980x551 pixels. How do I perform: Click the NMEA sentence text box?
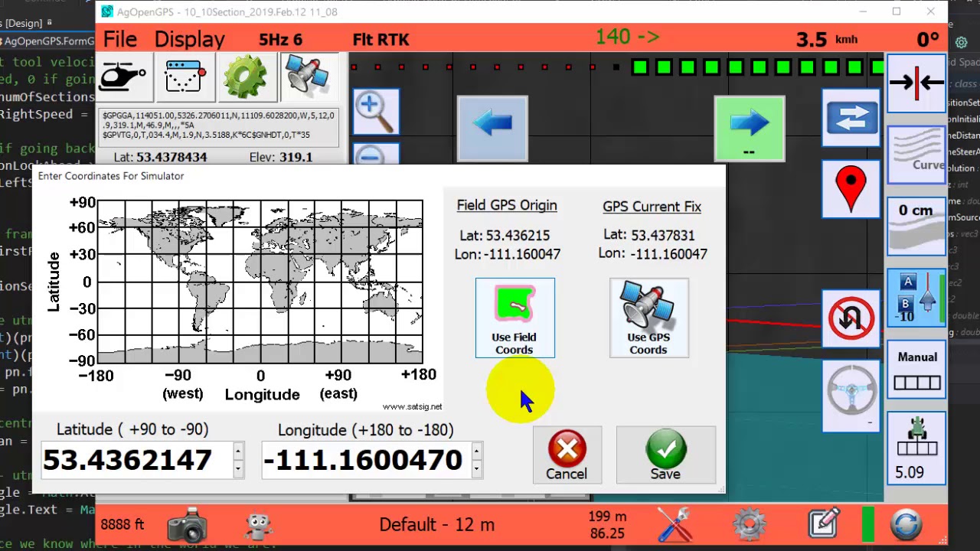tap(219, 126)
